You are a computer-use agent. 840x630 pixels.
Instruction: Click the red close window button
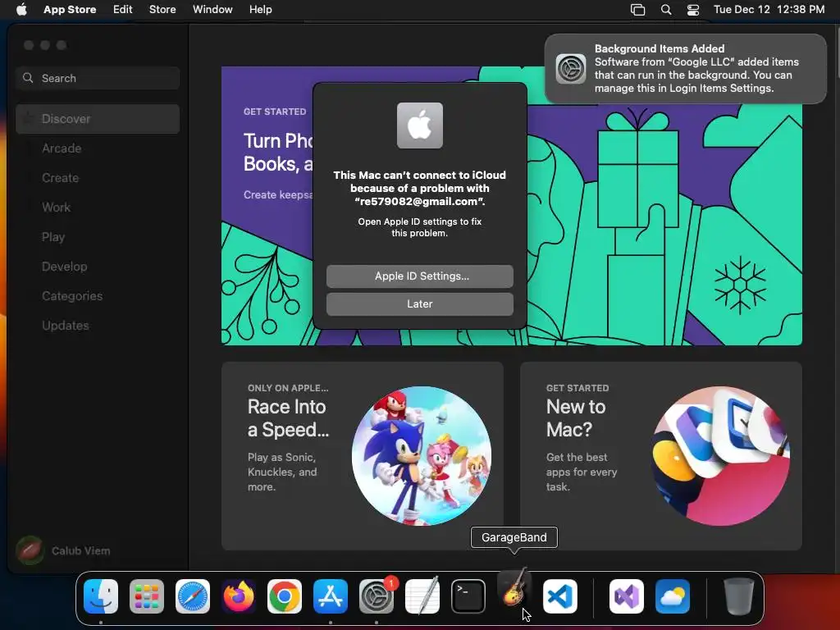(x=29, y=46)
